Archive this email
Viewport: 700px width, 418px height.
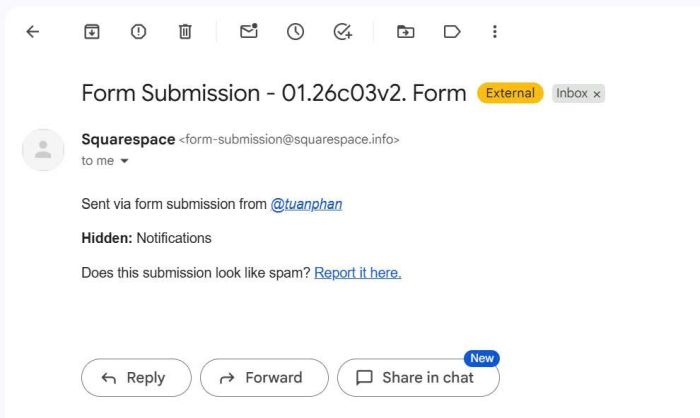tap(91, 32)
